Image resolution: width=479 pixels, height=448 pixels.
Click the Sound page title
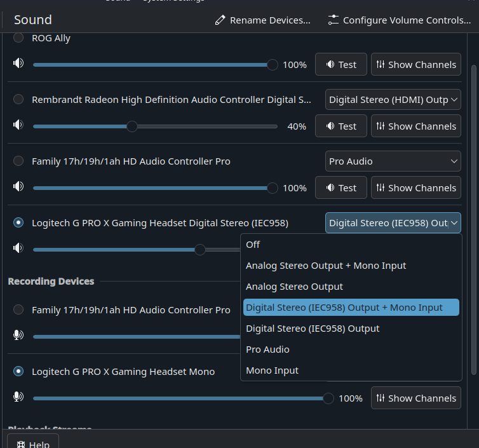[x=33, y=20]
